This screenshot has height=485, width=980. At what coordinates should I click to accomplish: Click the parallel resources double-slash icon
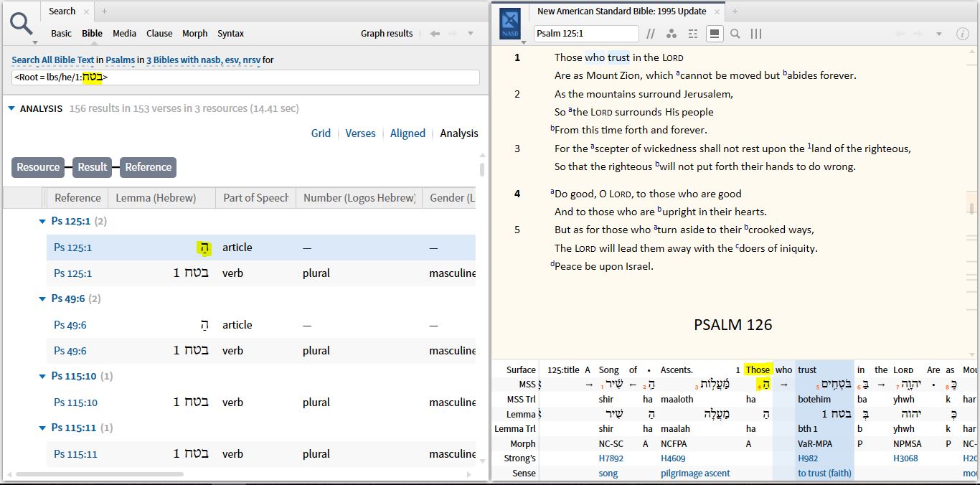(651, 34)
